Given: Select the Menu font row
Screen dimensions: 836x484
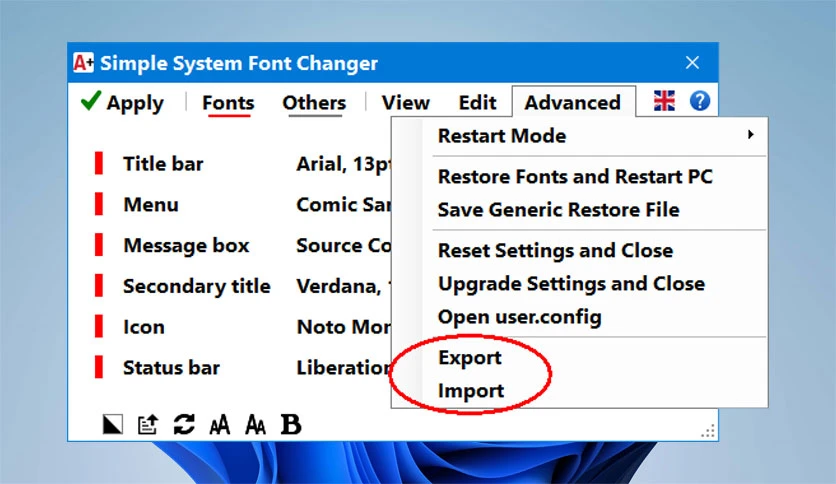Looking at the screenshot, I should click(243, 205).
